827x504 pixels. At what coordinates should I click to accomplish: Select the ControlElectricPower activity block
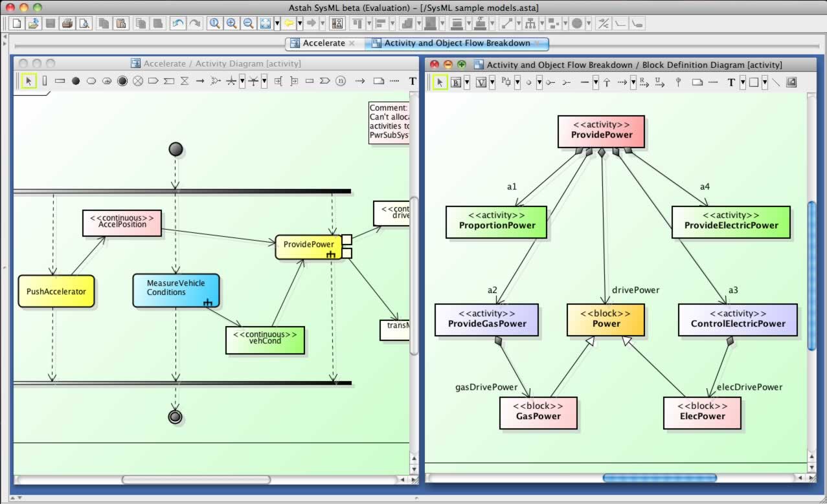[x=738, y=320]
